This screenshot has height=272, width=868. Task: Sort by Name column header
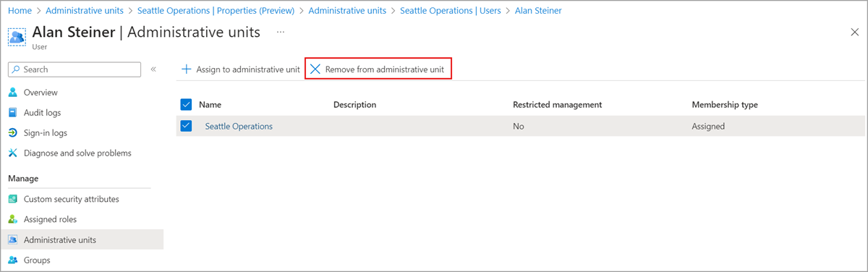pyautogui.click(x=210, y=105)
